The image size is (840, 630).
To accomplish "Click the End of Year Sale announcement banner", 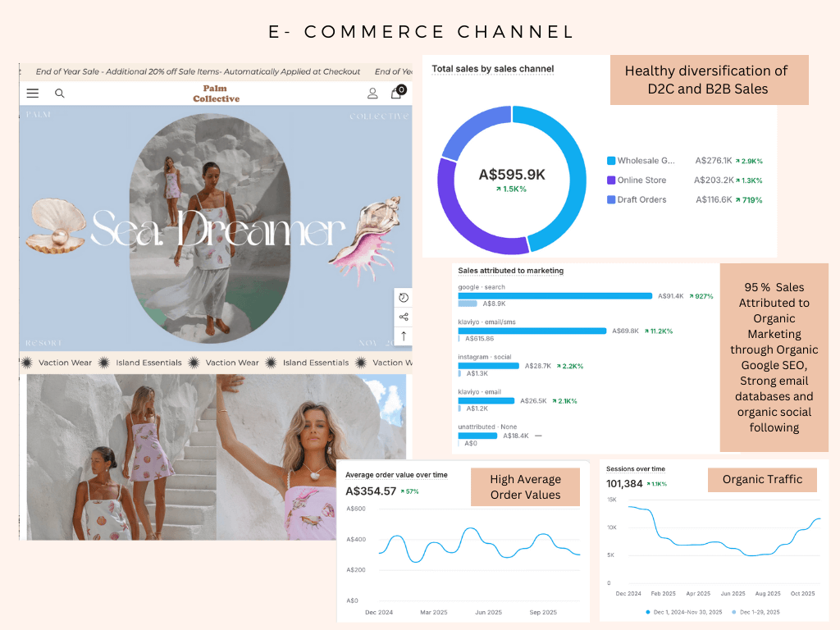I will 195,71.
